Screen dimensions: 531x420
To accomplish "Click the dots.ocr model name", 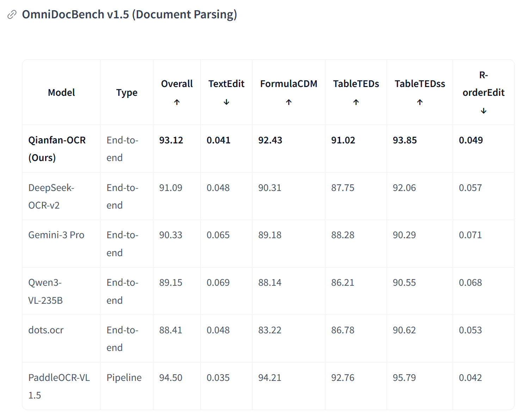I will point(46,330).
